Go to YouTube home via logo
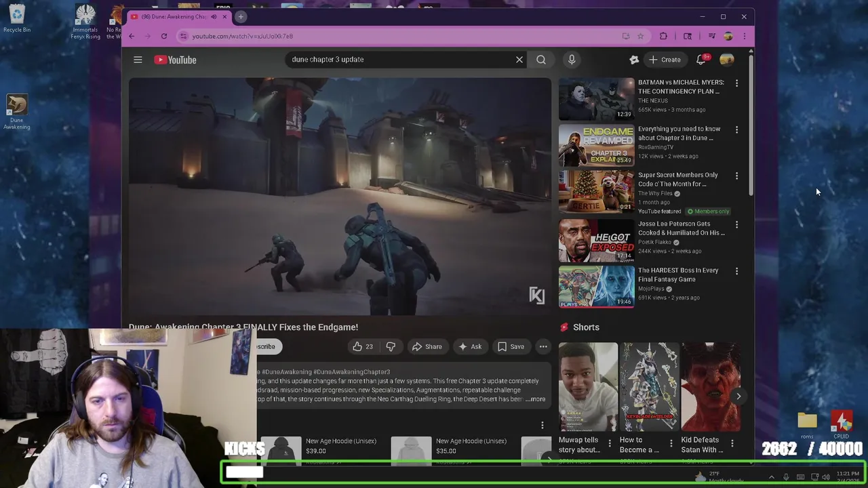 click(175, 60)
